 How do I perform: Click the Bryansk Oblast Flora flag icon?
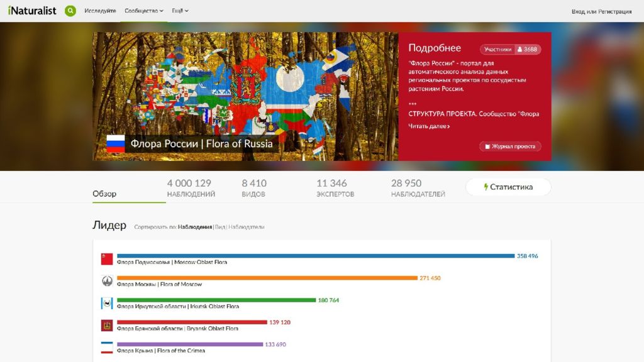107,326
